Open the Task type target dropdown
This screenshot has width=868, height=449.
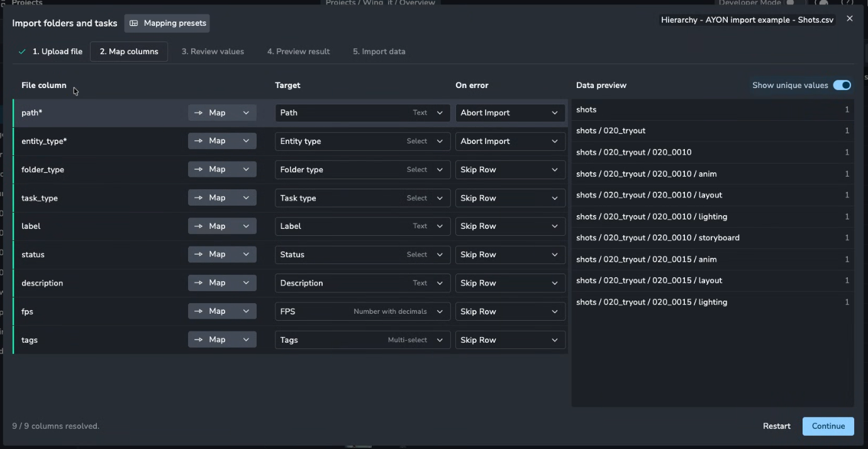pos(362,197)
